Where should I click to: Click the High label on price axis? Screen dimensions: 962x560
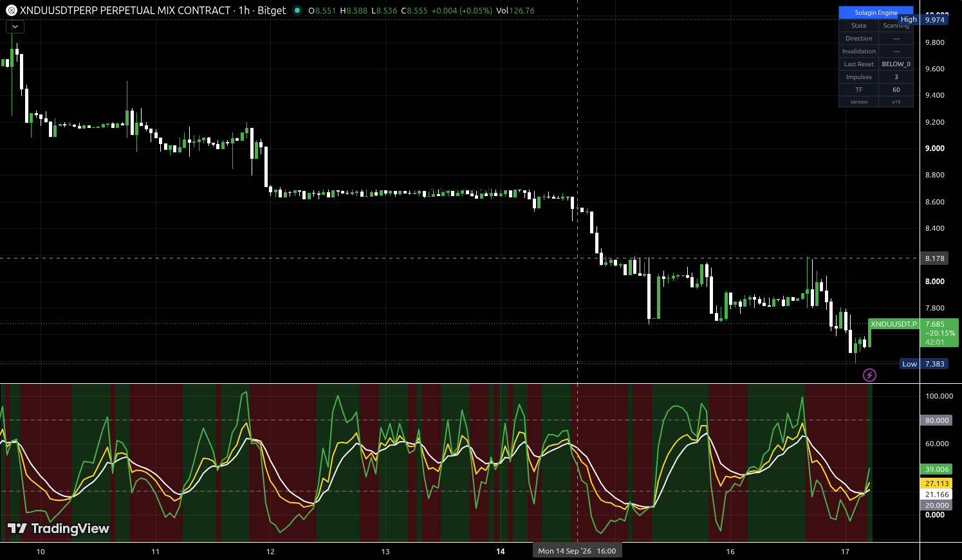pos(909,19)
